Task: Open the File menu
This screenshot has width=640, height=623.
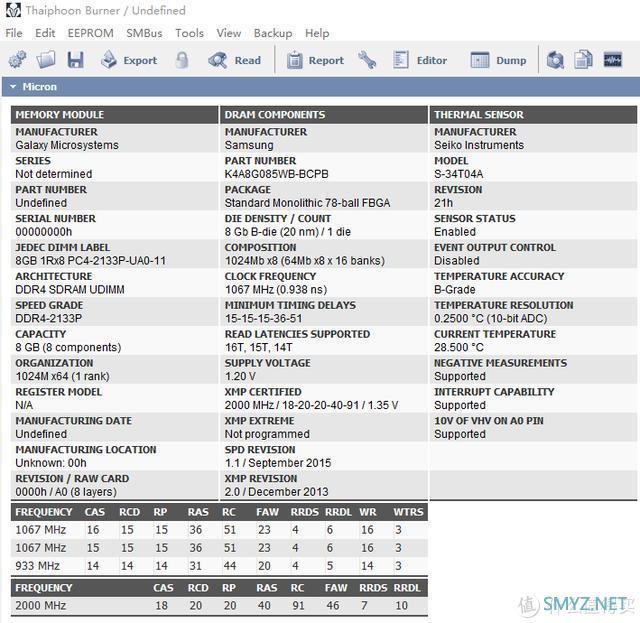Action: point(14,33)
